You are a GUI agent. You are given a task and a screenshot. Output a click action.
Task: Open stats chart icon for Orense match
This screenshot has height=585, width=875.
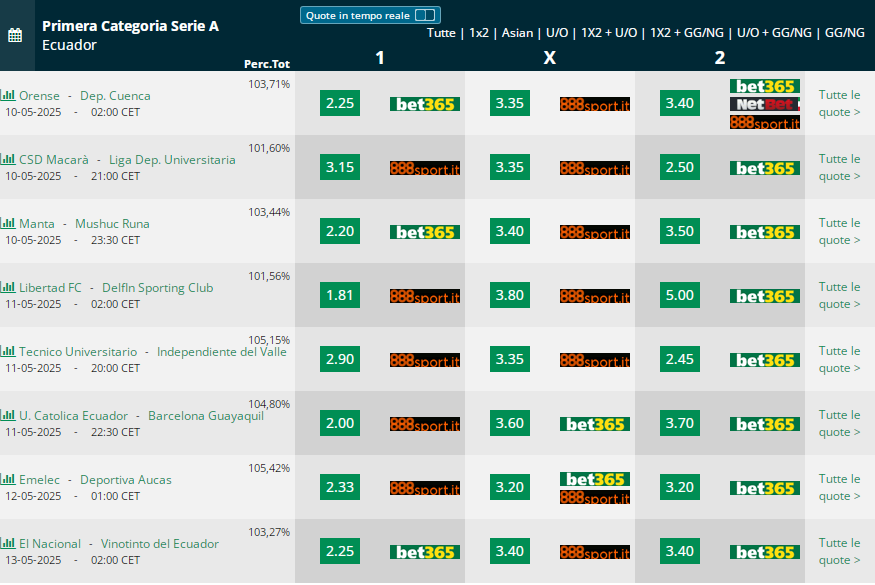[x=8, y=95]
